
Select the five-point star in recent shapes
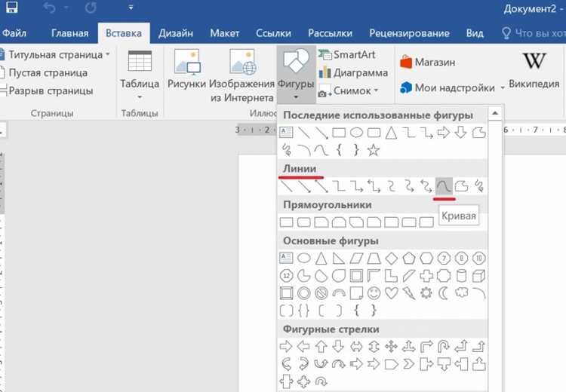[374, 150]
